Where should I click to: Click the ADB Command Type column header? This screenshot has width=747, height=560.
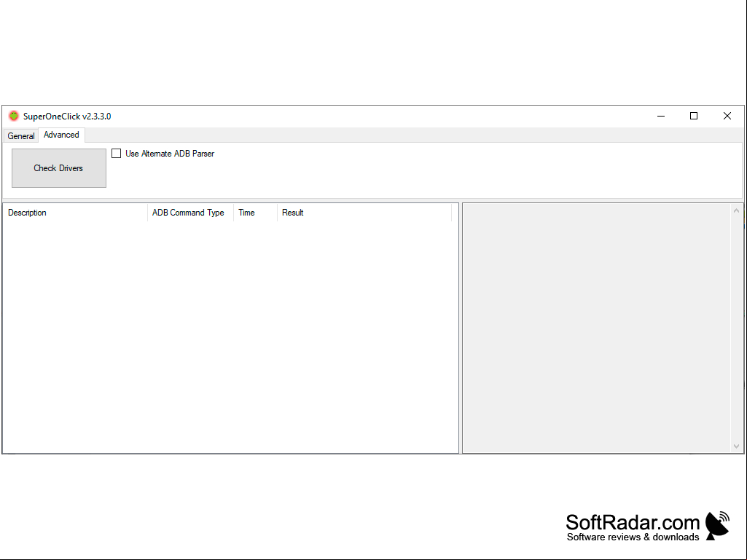[x=190, y=213]
